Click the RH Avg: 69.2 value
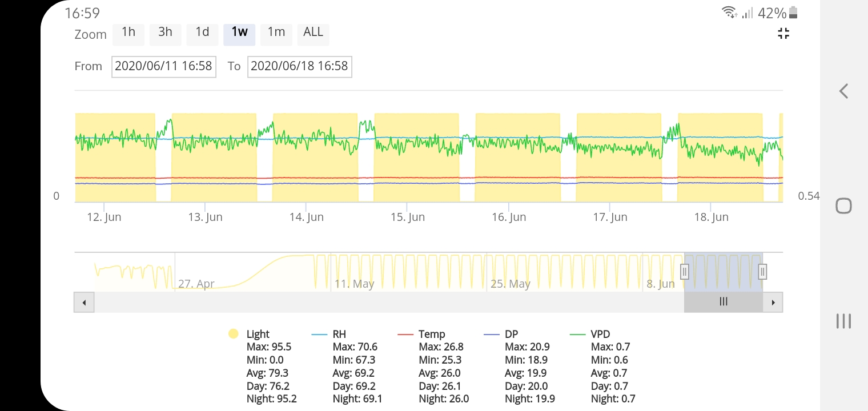 354,373
